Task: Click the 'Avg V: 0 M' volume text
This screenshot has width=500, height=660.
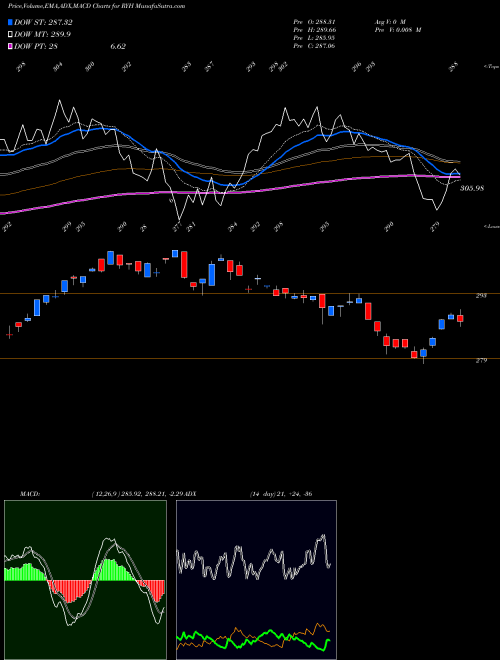Action: [x=390, y=22]
